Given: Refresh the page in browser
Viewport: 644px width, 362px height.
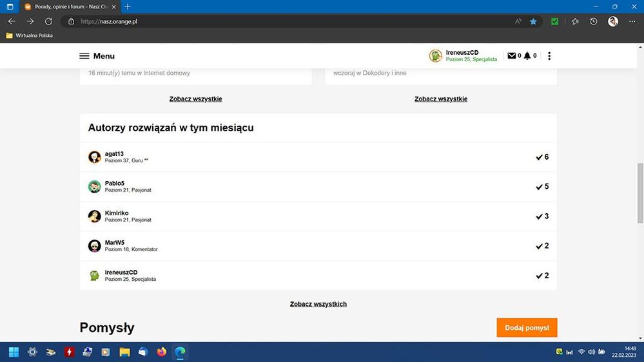Looking at the screenshot, I should (x=48, y=21).
